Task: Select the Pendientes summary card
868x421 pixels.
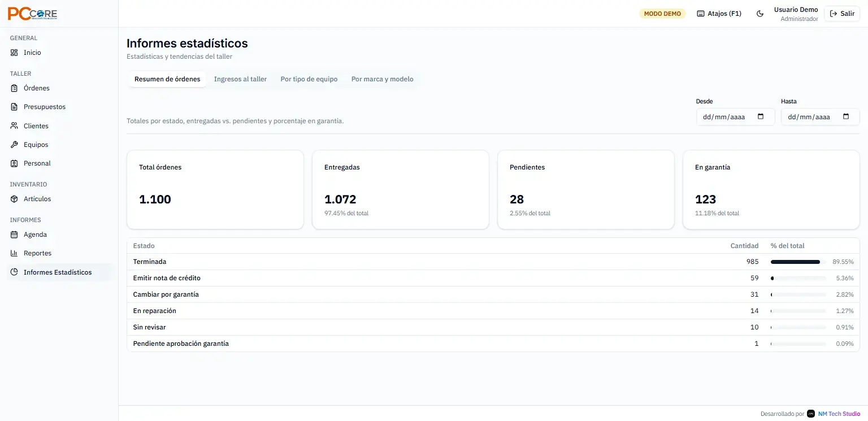Action: click(586, 190)
